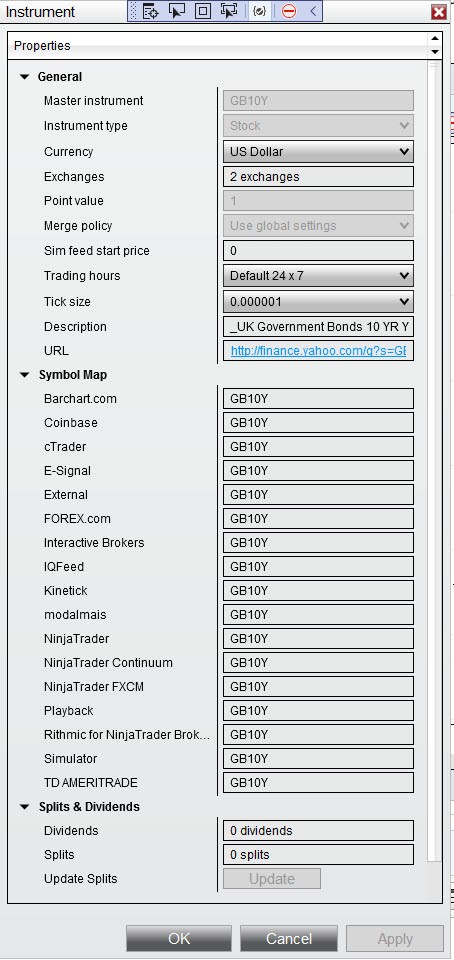Click the Simulator symbol field
Viewport: 454px width, 960px height.
(318, 758)
